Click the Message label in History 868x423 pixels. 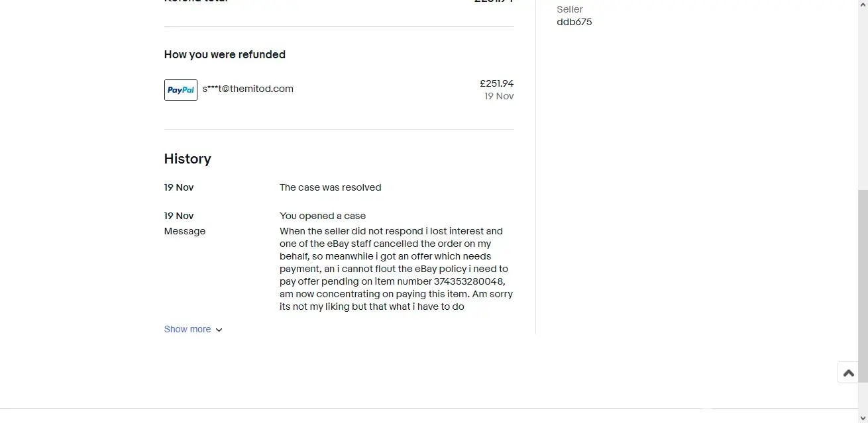pyautogui.click(x=184, y=231)
